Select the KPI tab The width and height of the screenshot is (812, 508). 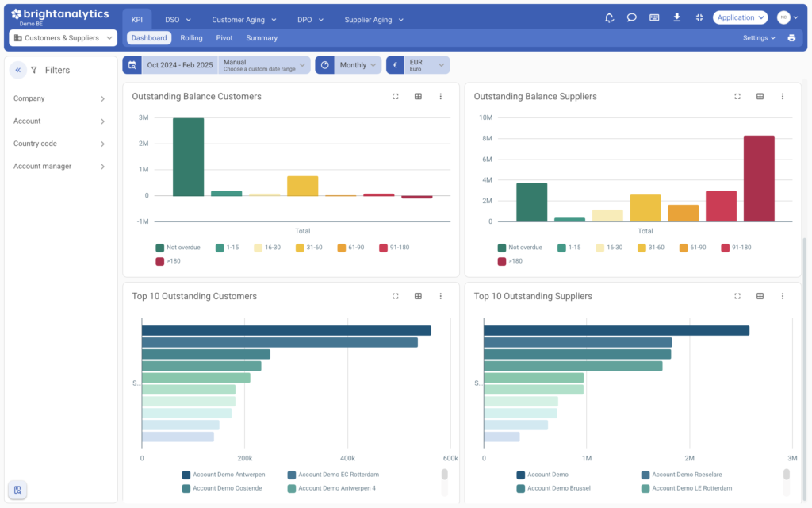point(136,20)
